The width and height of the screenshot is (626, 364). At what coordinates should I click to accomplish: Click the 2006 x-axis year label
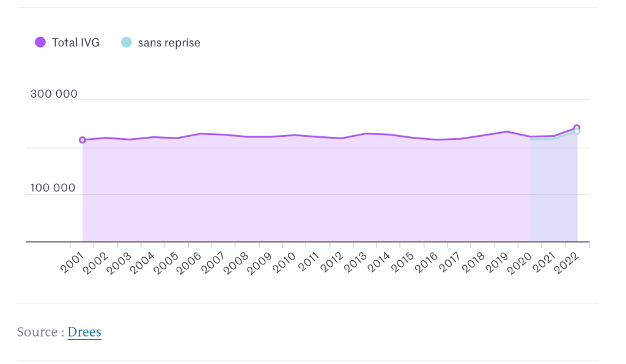pos(190,264)
